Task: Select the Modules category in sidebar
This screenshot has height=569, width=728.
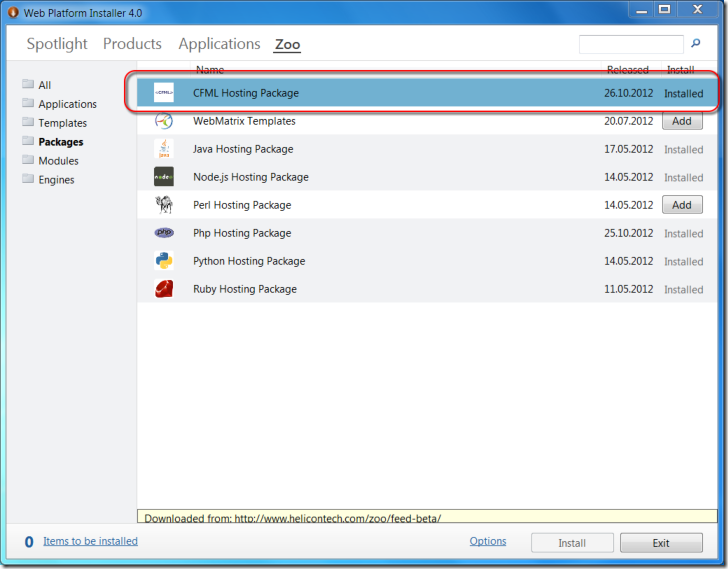Action: pos(58,161)
